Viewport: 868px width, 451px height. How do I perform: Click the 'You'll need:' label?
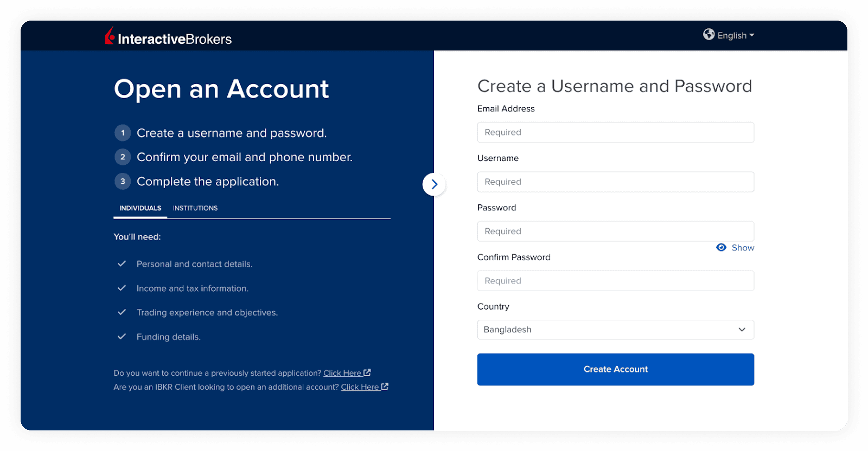tap(137, 237)
